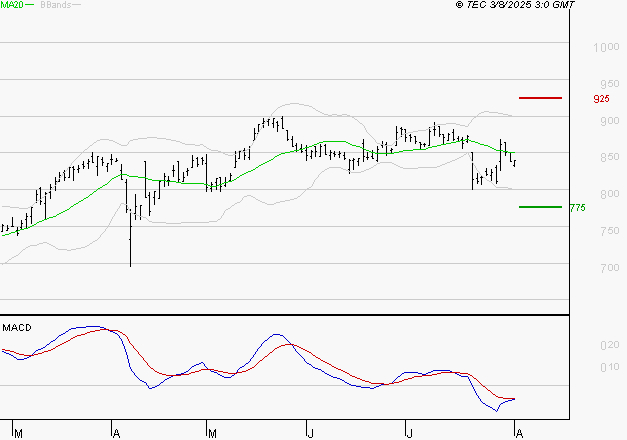Click the MA20 legend label
Image resolution: width=627 pixels, height=440 pixels.
12,5
